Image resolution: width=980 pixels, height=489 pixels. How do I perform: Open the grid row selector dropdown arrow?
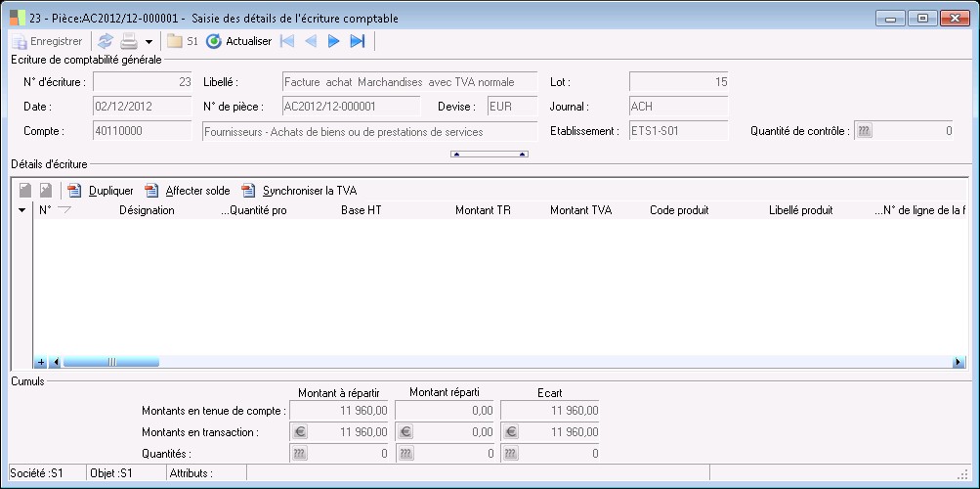pos(22,210)
